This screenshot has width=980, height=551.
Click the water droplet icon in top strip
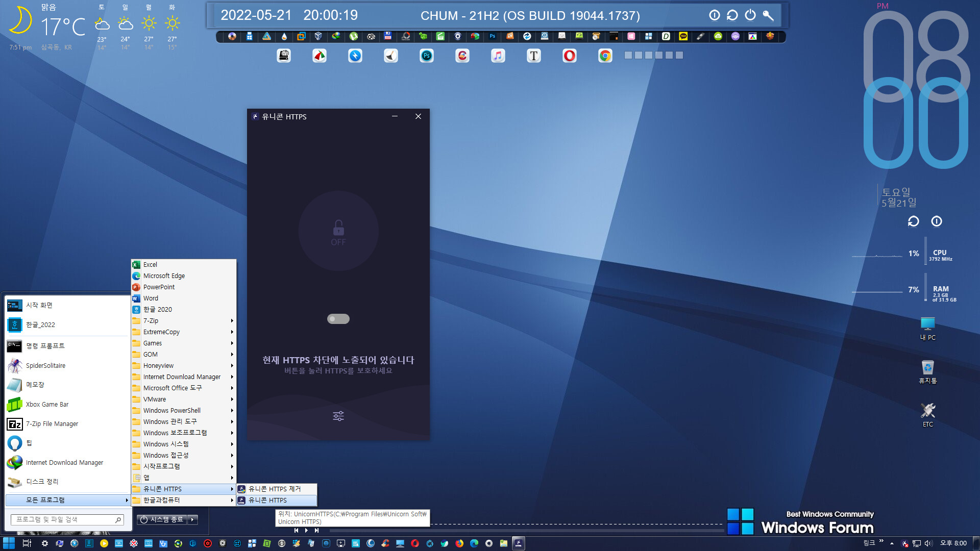click(x=284, y=36)
